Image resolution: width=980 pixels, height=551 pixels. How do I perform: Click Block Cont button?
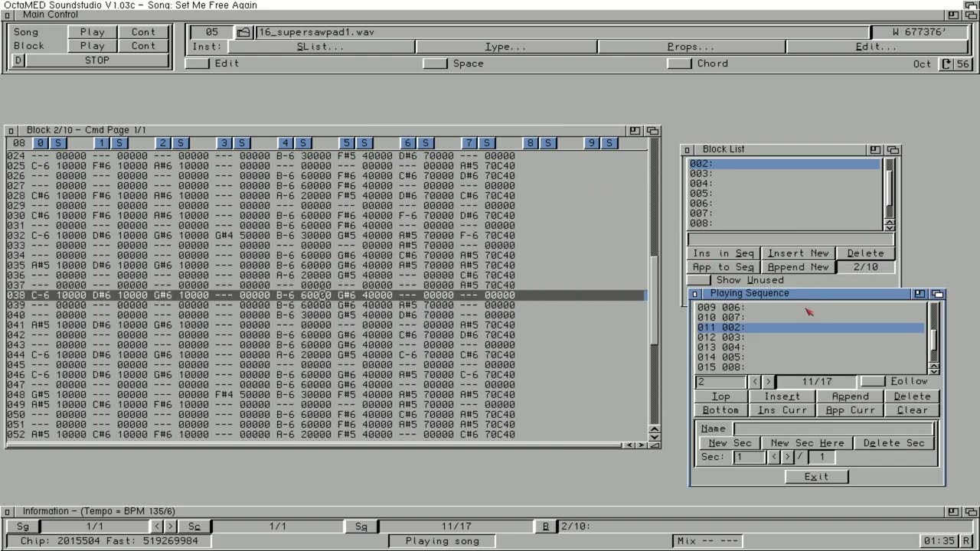point(143,46)
